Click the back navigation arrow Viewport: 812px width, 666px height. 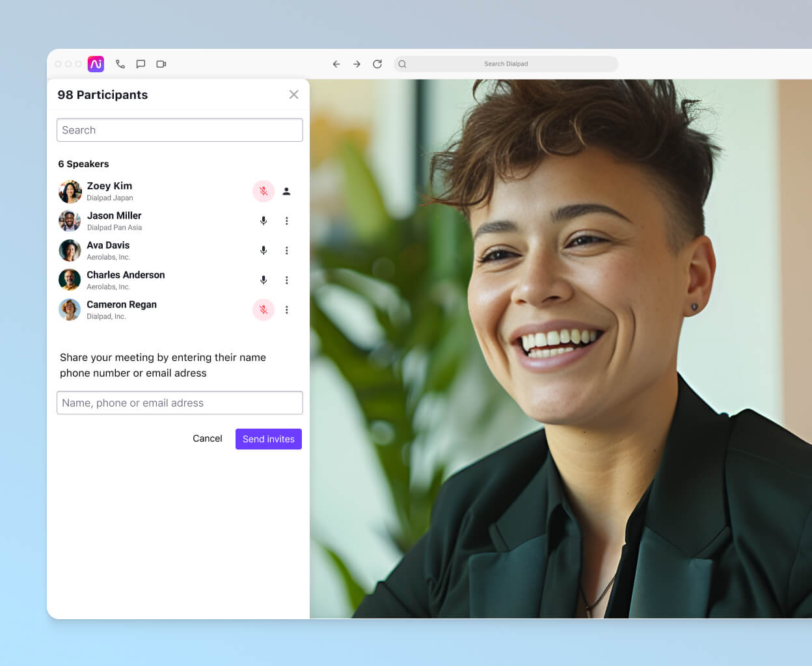tap(336, 64)
